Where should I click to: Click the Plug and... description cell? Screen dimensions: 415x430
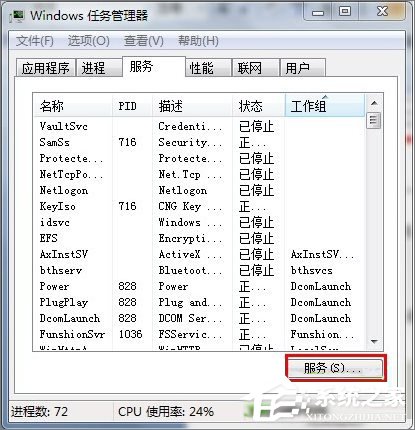coord(190,302)
